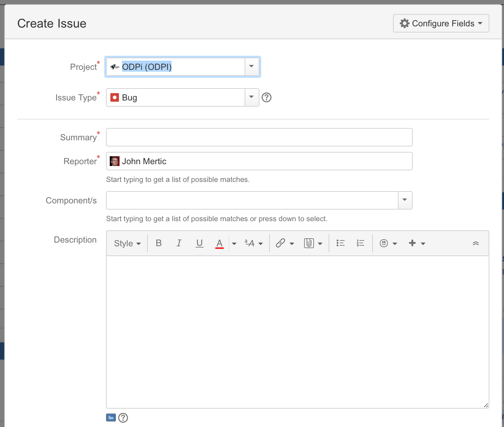
Task: Switch editor mode using bottom-left icon
Action: point(111,418)
